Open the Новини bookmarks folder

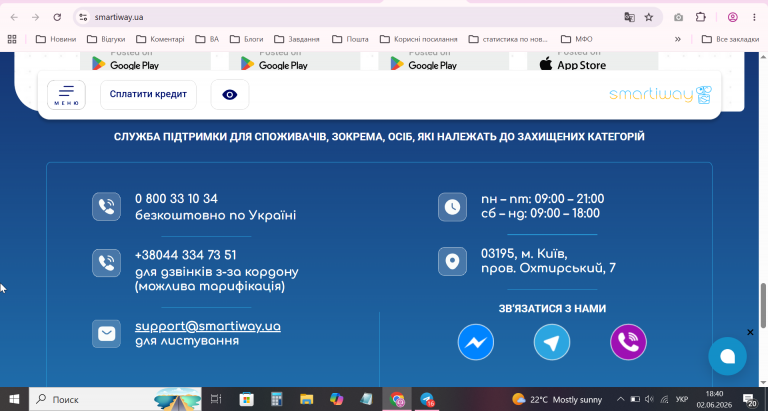(56, 39)
